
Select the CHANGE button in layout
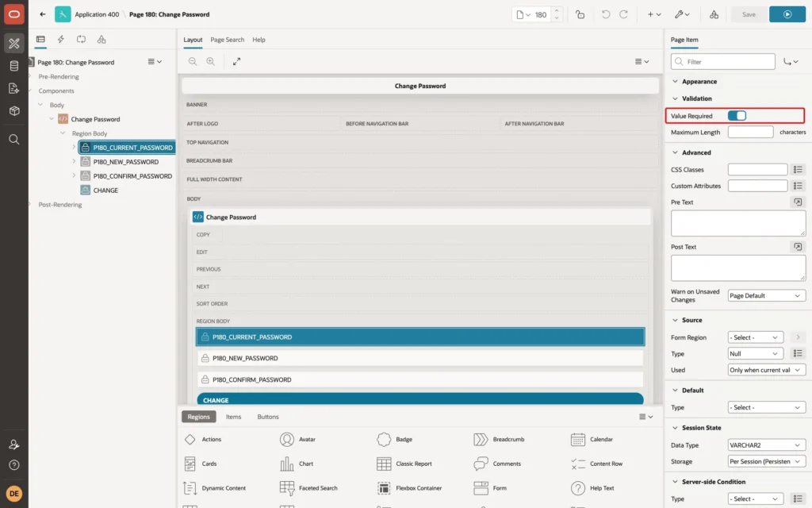[x=420, y=399]
